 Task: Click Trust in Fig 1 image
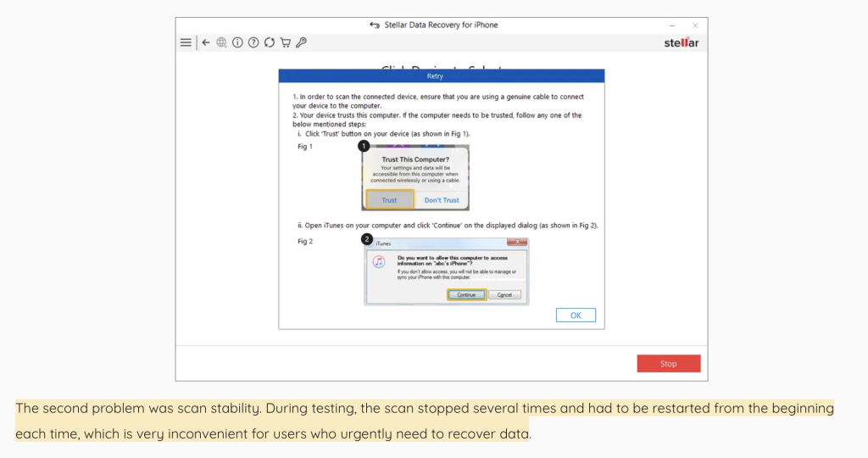click(389, 200)
